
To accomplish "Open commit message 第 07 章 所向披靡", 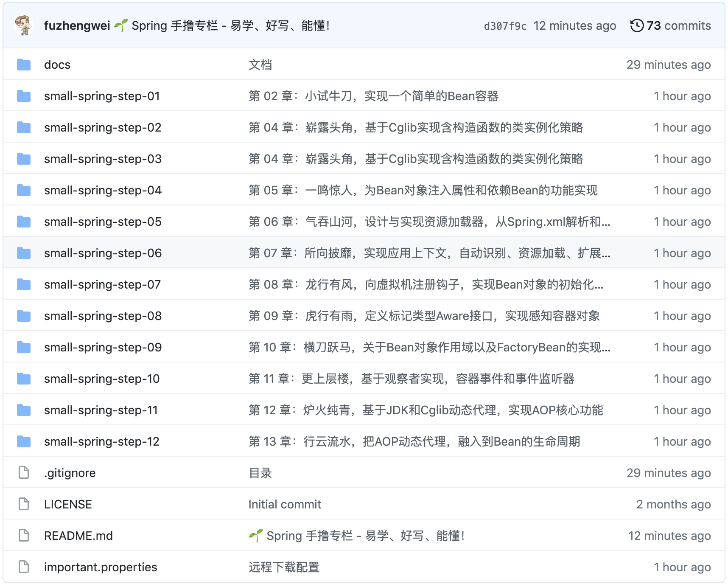I will coord(429,253).
